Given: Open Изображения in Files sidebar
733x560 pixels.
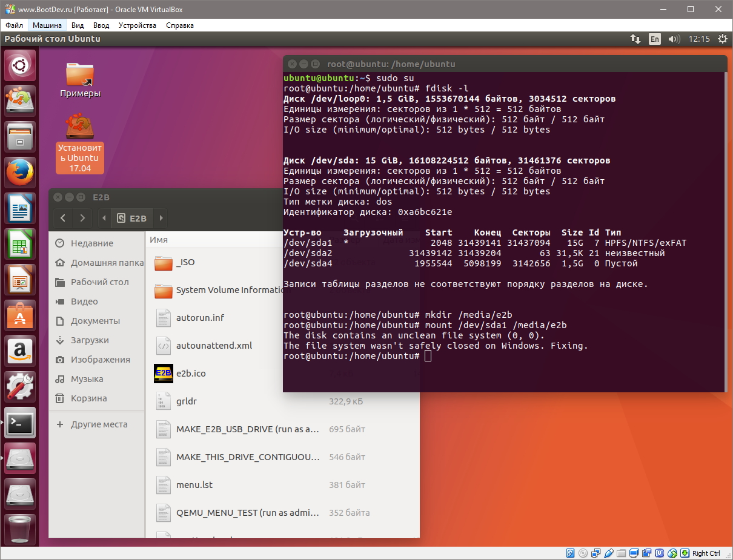Looking at the screenshot, I should pos(97,360).
